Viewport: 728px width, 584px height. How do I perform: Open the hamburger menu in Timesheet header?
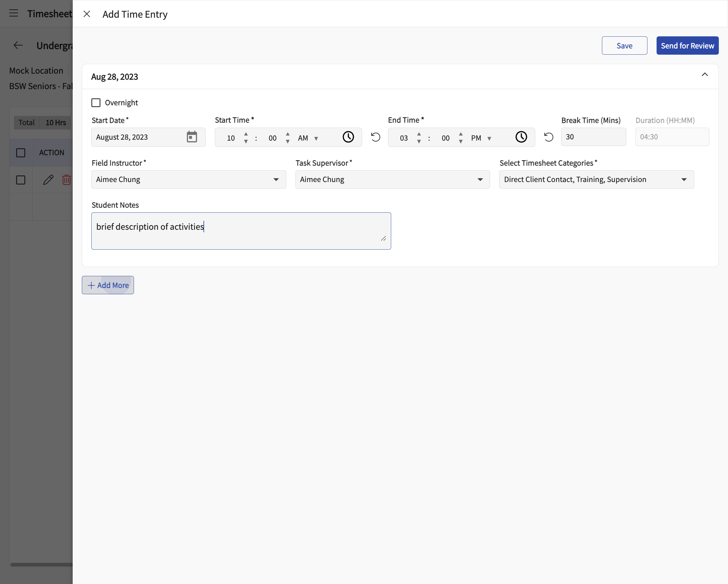(x=14, y=13)
